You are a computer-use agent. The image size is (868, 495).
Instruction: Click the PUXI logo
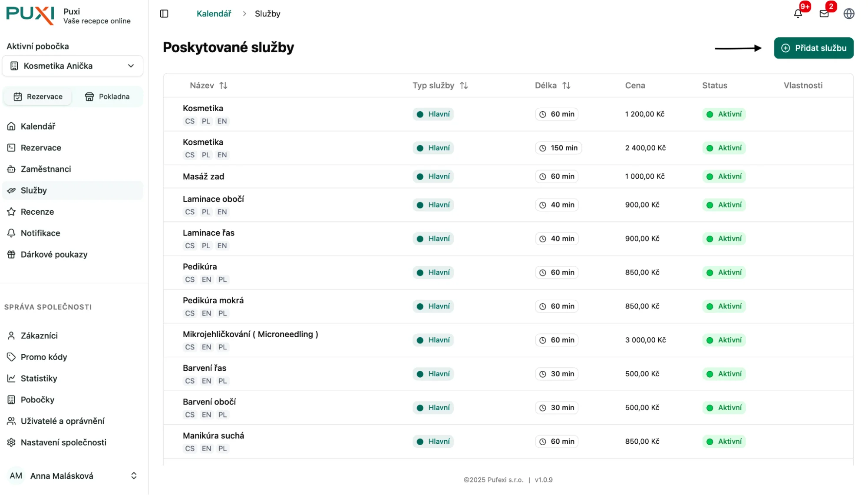click(x=30, y=15)
